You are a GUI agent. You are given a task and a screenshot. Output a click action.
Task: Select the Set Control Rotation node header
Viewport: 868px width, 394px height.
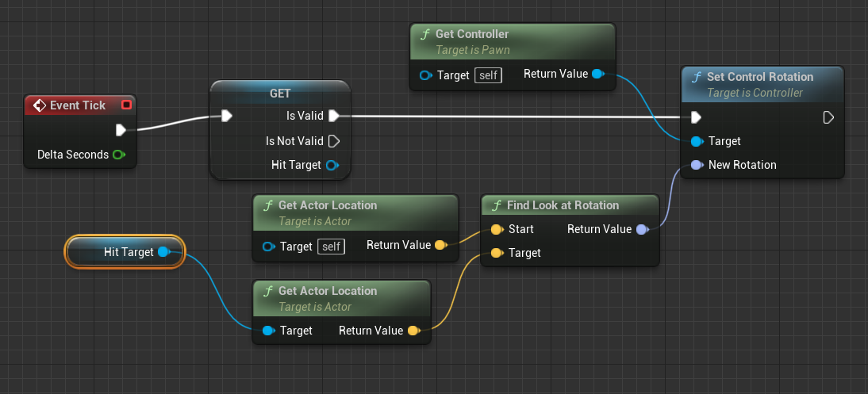pyautogui.click(x=760, y=77)
